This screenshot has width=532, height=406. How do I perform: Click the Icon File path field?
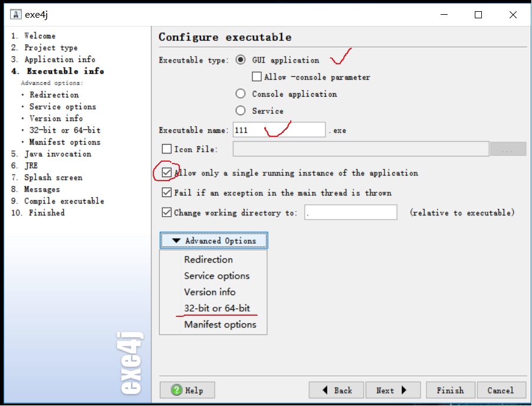[x=360, y=149]
